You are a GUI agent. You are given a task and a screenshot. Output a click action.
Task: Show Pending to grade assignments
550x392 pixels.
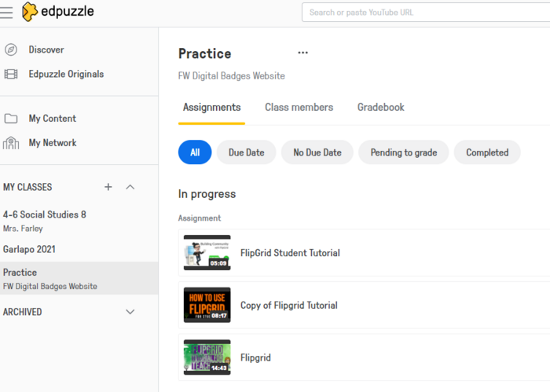[403, 152]
